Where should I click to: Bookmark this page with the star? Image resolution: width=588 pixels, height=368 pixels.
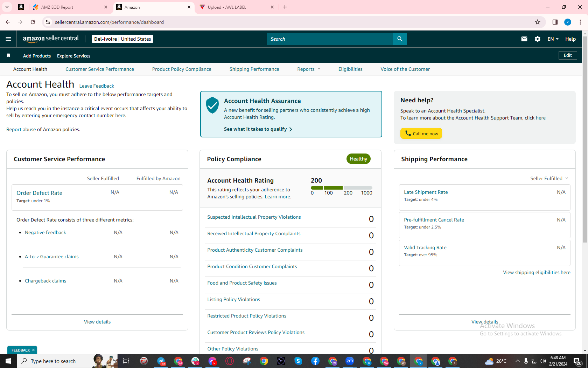[538, 22]
